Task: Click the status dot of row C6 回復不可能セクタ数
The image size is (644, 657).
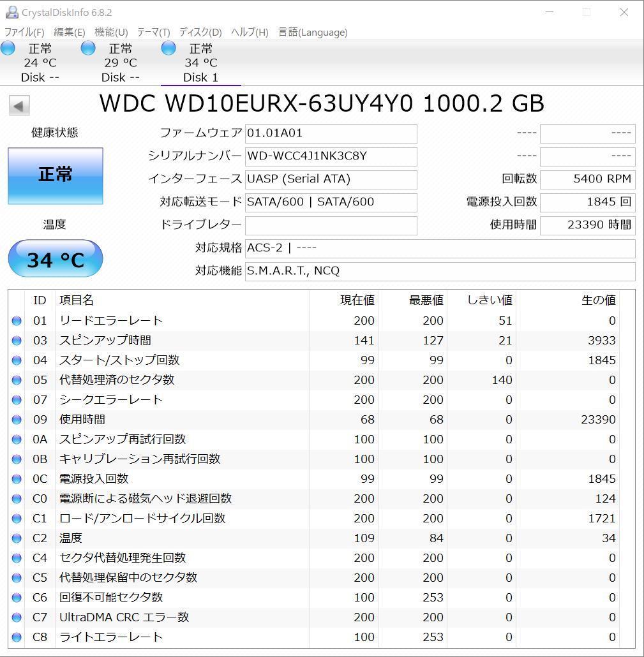Action: pyautogui.click(x=17, y=598)
